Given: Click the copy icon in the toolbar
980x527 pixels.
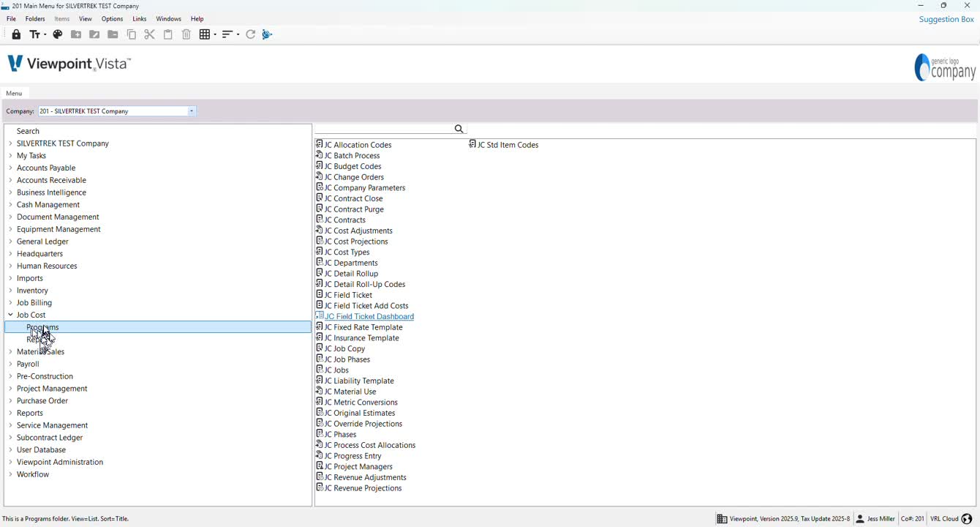Looking at the screenshot, I should tap(132, 34).
